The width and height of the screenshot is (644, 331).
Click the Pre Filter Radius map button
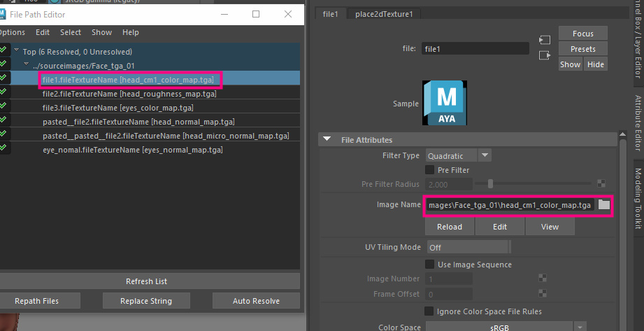click(601, 184)
